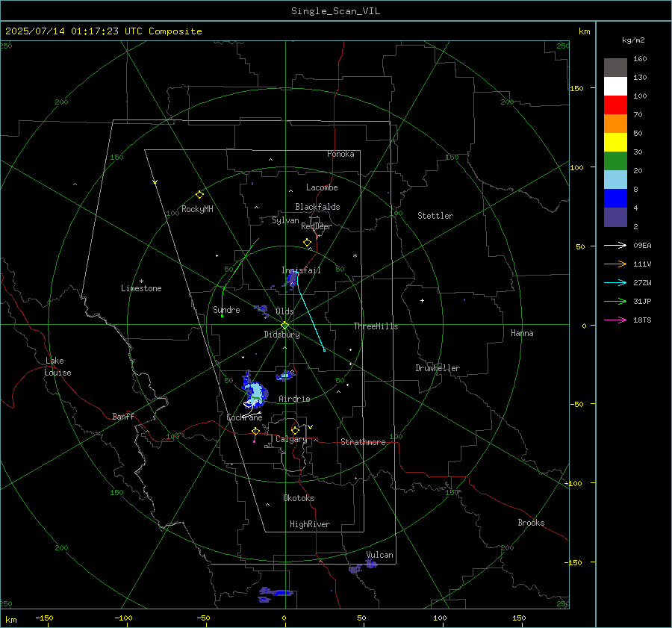Click the Didsbury town label
This screenshot has height=628, width=672.
[281, 335]
